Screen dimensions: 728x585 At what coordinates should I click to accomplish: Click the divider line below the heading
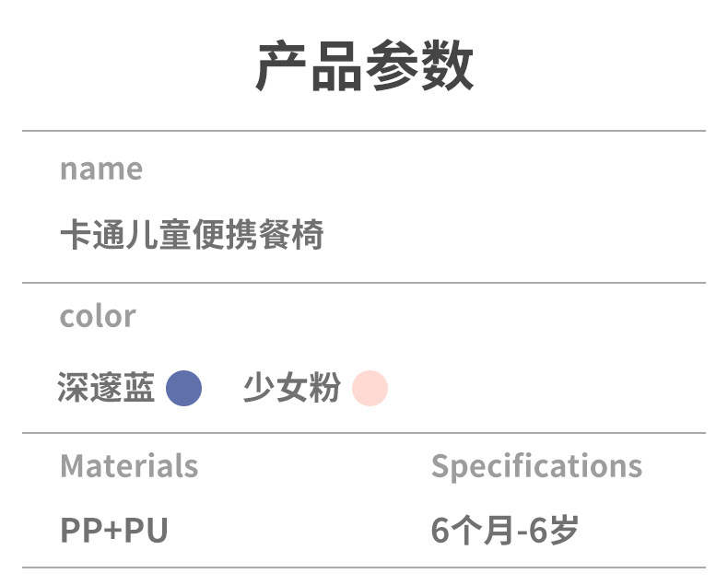[x=364, y=131]
